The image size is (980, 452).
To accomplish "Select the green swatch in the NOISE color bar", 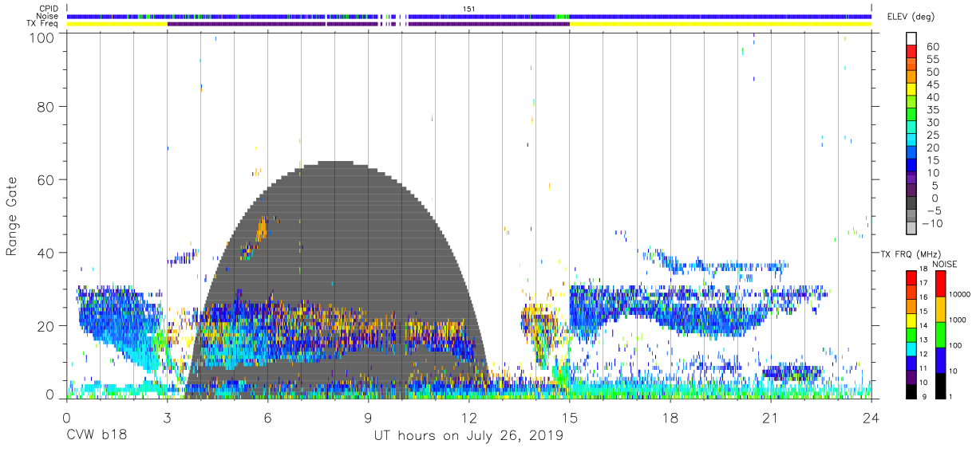I will [940, 335].
